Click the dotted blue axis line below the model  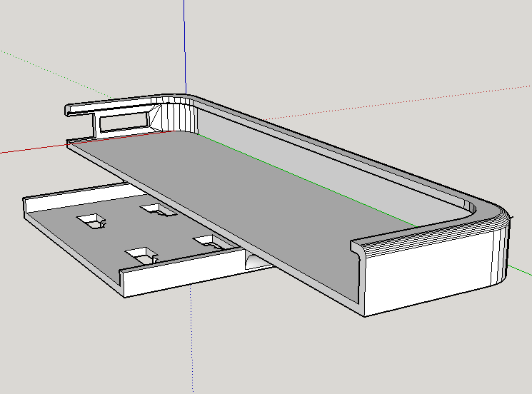pyautogui.click(x=191, y=339)
